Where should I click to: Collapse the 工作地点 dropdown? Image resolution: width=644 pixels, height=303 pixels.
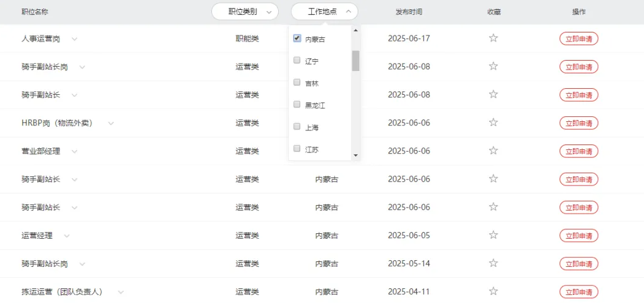tap(324, 12)
